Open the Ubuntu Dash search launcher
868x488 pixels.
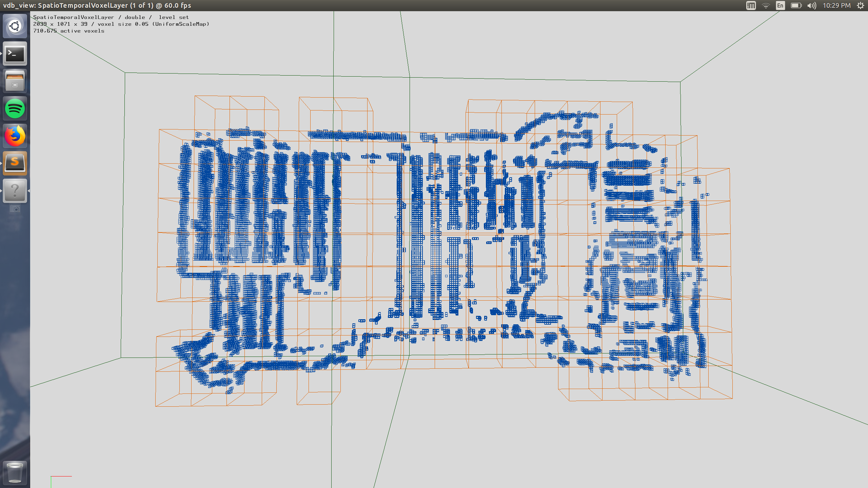[15, 26]
